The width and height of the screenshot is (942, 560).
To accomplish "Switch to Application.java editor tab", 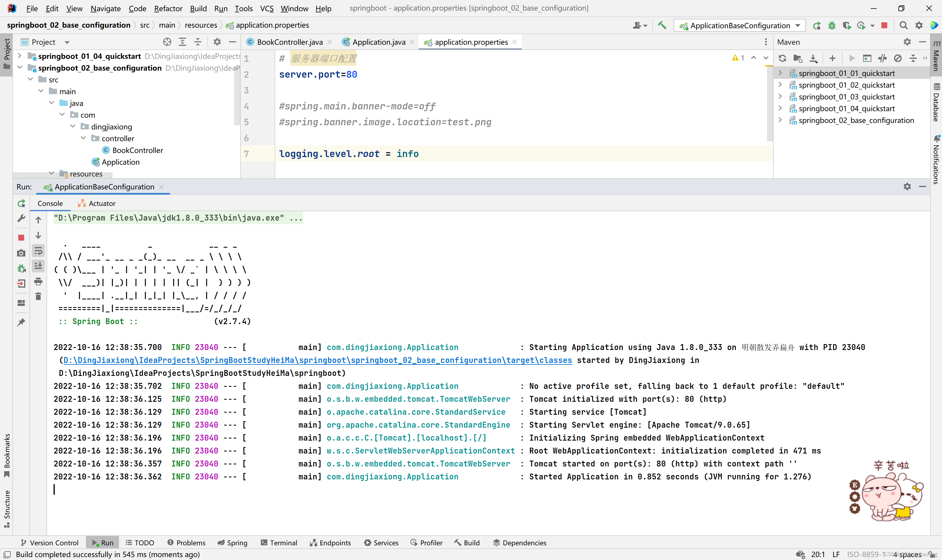I will (379, 42).
